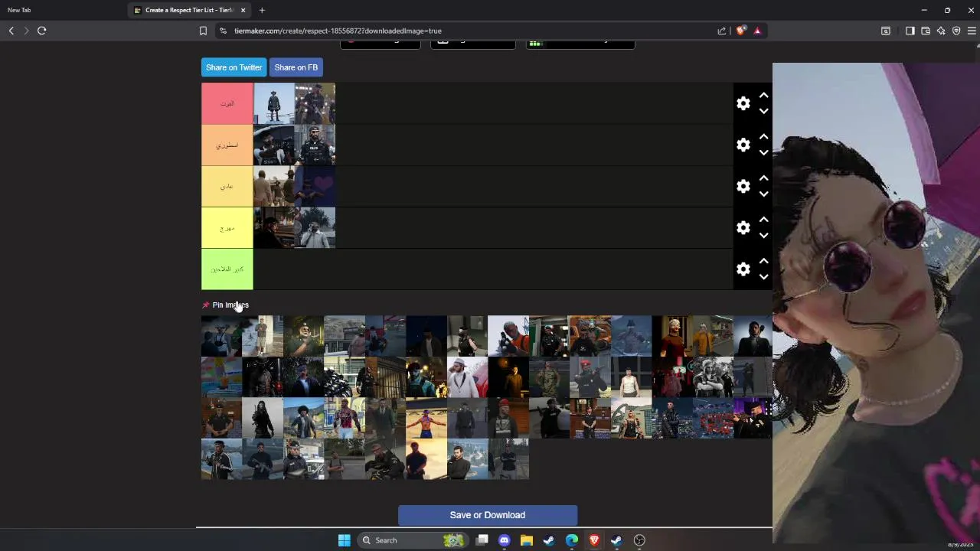Viewport: 980px width, 551px height.
Task: Move the yellow tier row down
Action: (x=763, y=235)
